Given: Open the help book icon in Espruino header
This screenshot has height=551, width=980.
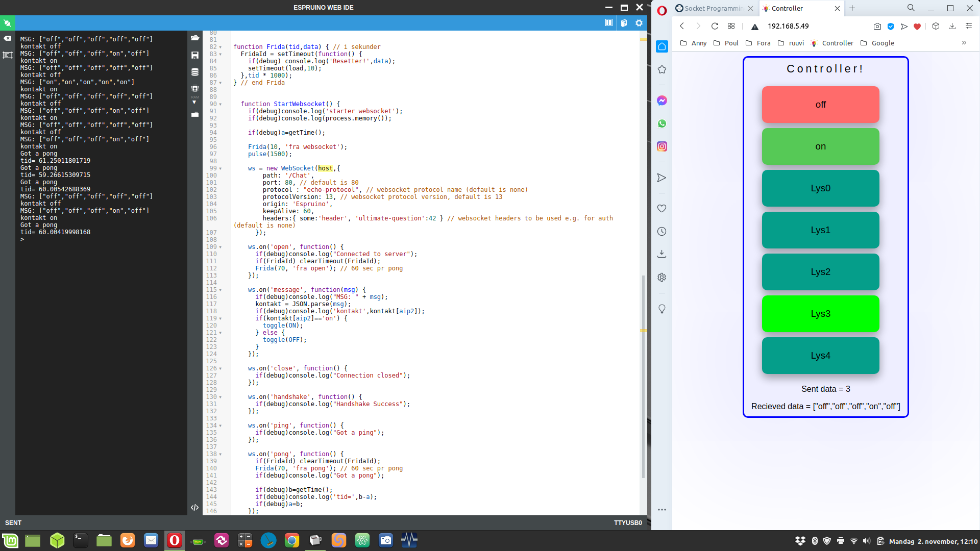Looking at the screenshot, I should point(624,23).
